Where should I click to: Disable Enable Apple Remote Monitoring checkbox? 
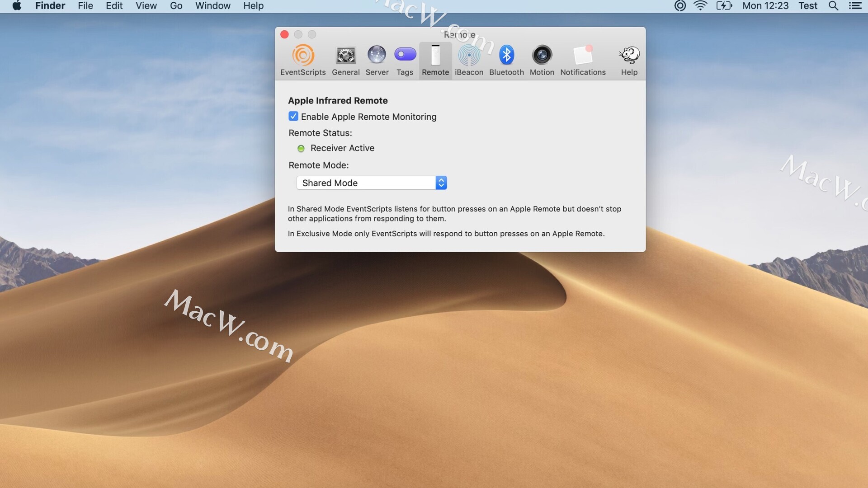point(293,117)
